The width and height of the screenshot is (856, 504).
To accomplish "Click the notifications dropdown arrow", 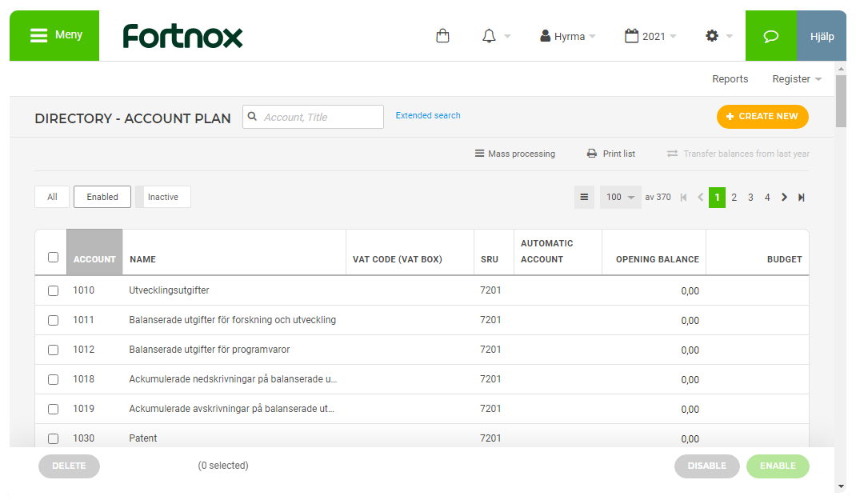I will (507, 37).
